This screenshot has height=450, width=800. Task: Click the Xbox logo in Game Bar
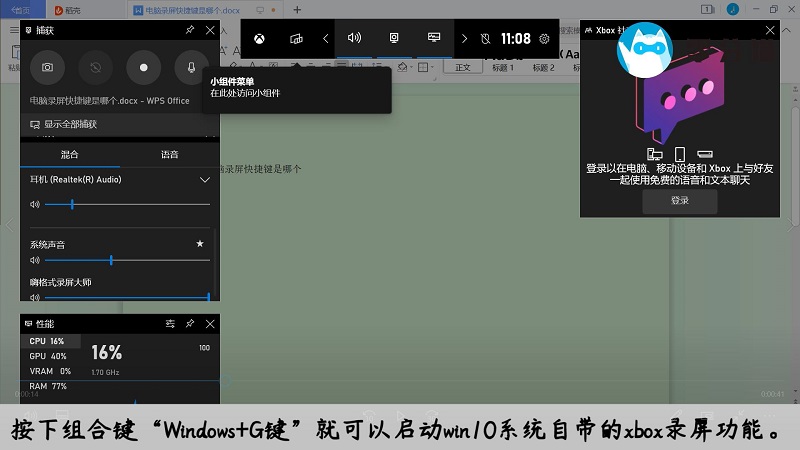[259, 39]
